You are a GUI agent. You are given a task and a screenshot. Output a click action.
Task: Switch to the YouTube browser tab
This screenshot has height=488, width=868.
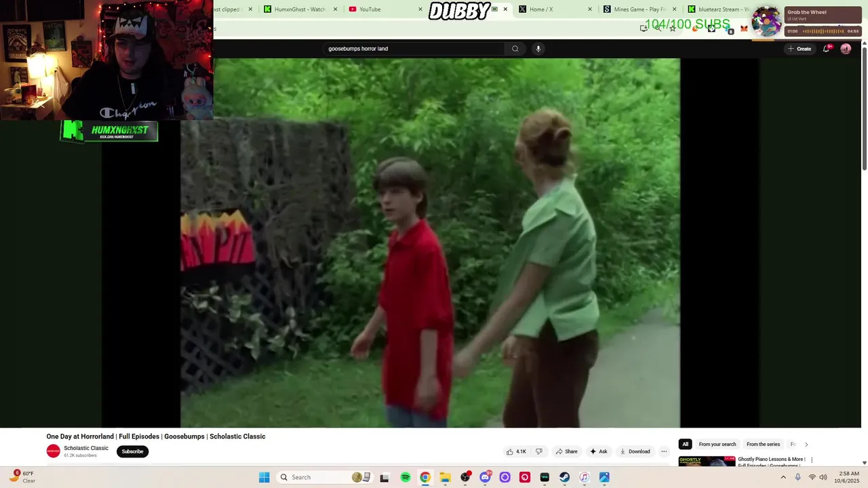click(383, 9)
